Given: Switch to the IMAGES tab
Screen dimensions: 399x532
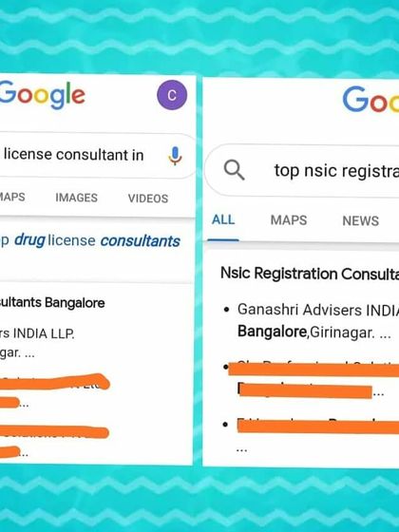Looking at the screenshot, I should (77, 198).
